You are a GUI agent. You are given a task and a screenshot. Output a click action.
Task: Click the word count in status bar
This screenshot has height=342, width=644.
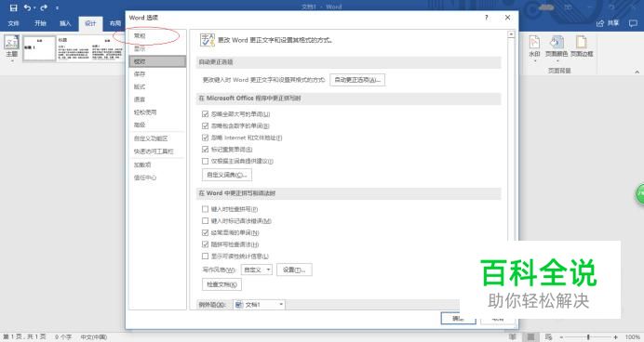pyautogui.click(x=63, y=337)
